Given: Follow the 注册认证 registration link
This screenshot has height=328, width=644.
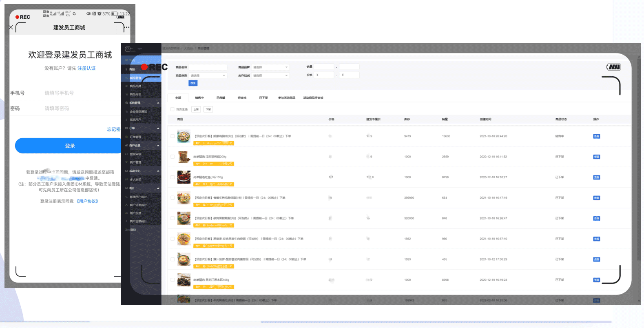Looking at the screenshot, I should coord(86,69).
